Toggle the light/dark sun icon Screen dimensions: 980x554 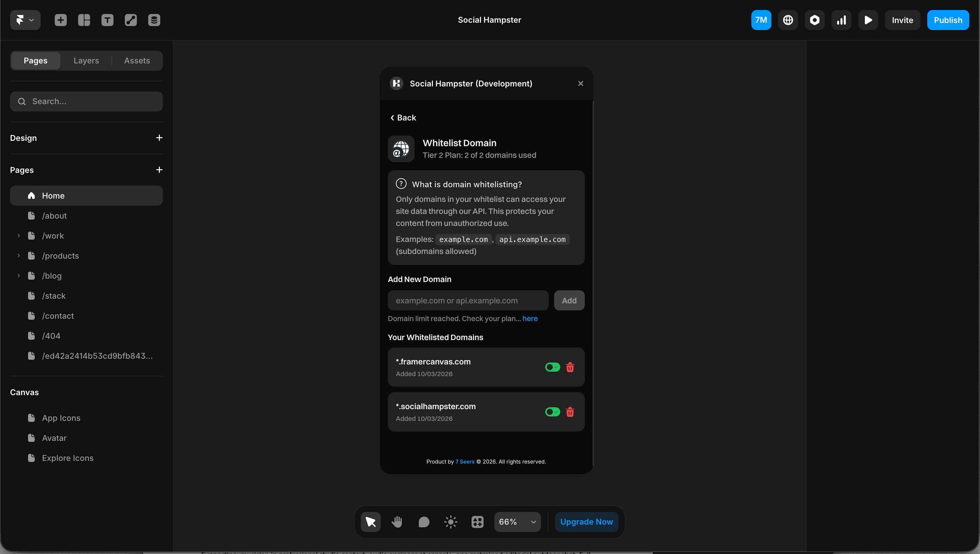(451, 522)
